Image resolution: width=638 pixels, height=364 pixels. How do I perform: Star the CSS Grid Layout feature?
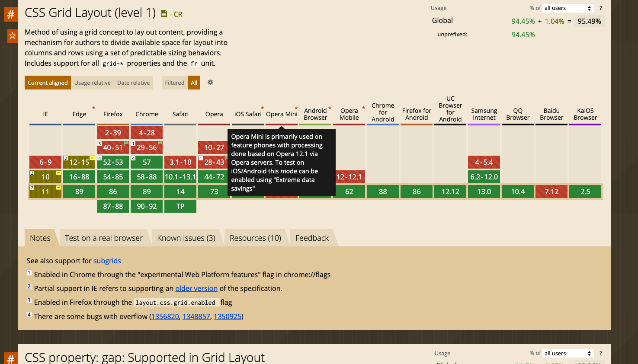[13, 36]
